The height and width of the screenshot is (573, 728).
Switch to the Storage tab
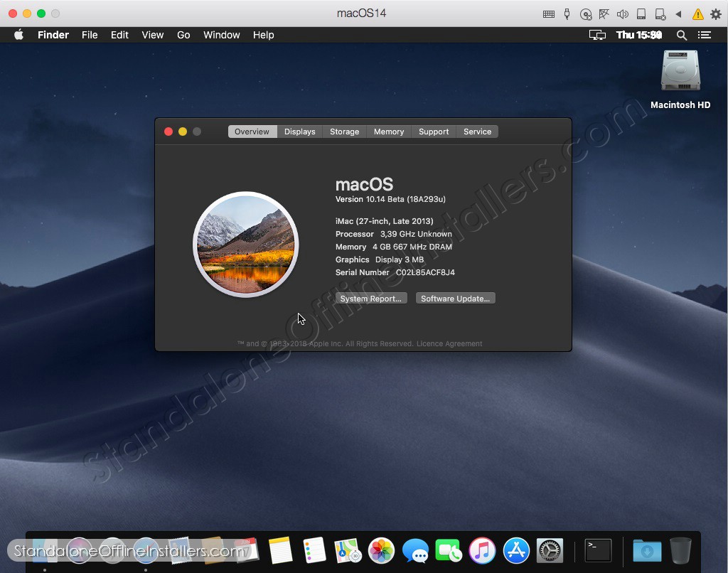tap(344, 132)
